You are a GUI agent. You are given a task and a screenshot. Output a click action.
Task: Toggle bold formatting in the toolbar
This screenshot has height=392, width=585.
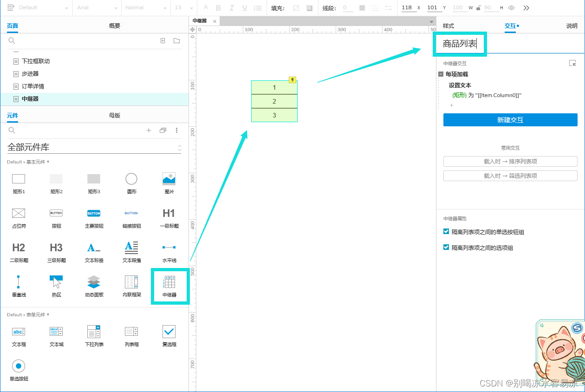[x=218, y=8]
